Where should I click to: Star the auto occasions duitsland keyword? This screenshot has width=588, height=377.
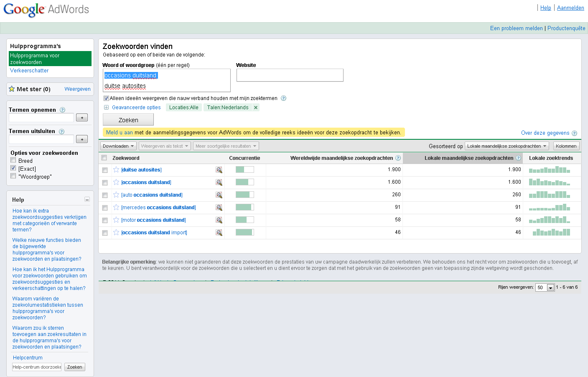(x=116, y=195)
